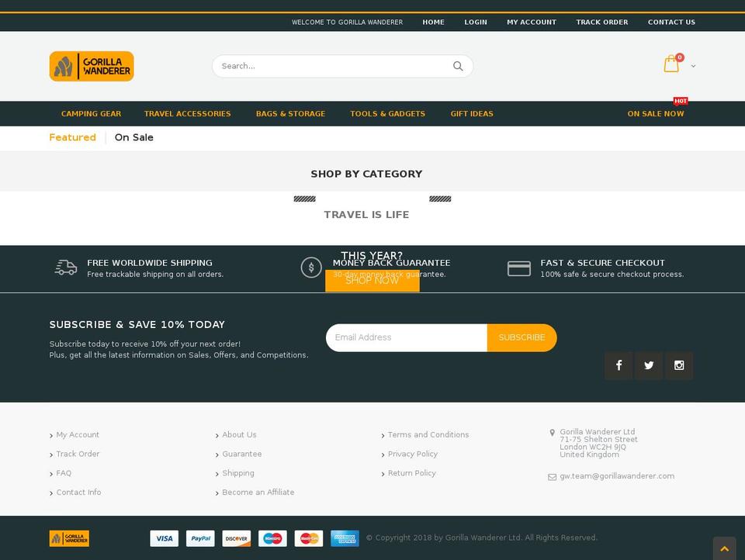The image size is (745, 560).
Task: Click the American Express payment icon
Action: (345, 538)
